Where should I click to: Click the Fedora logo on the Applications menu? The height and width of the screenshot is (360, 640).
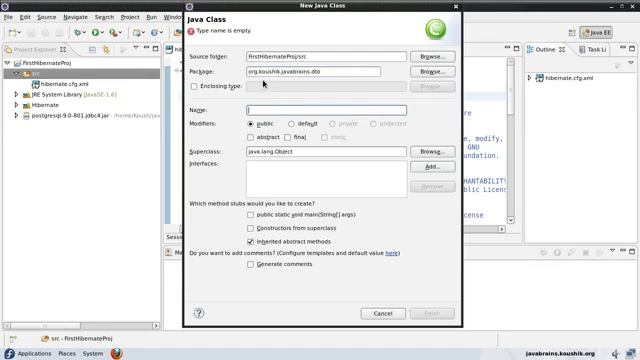click(9, 353)
